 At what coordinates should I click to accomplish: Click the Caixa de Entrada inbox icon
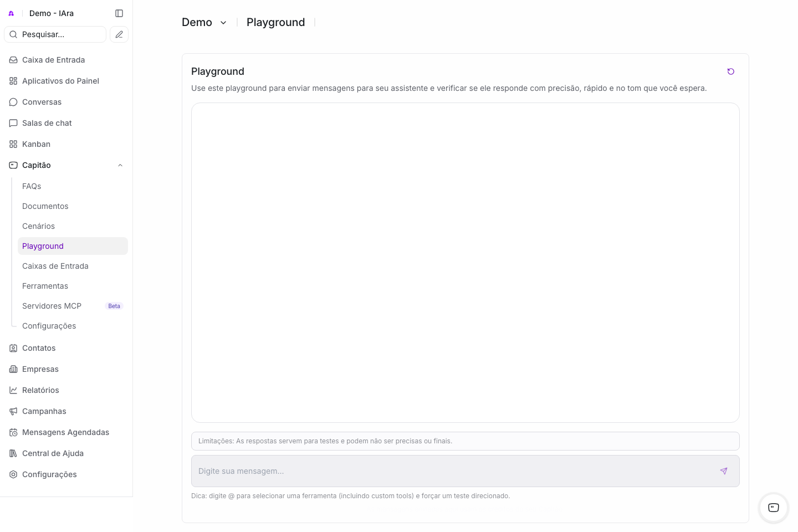click(13, 60)
